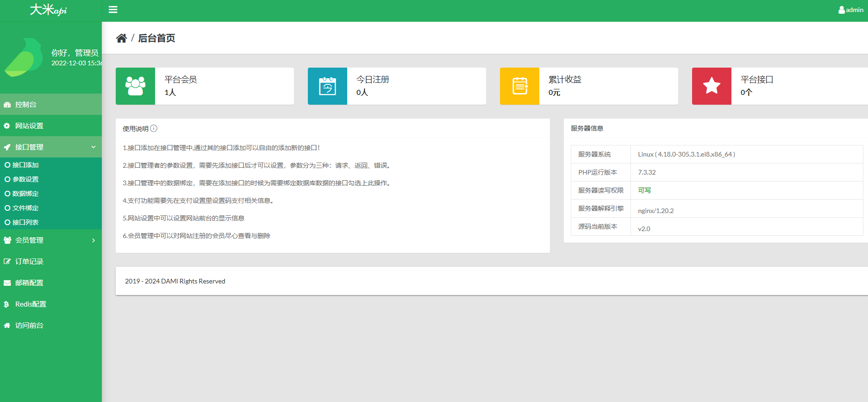
Task: Select the 数据绑定 submenu item
Action: click(x=25, y=194)
